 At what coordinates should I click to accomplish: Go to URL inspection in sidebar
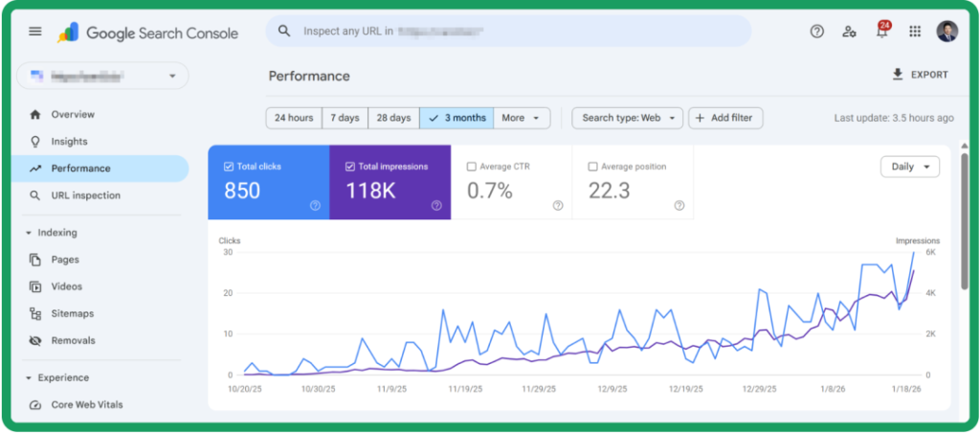(x=85, y=195)
